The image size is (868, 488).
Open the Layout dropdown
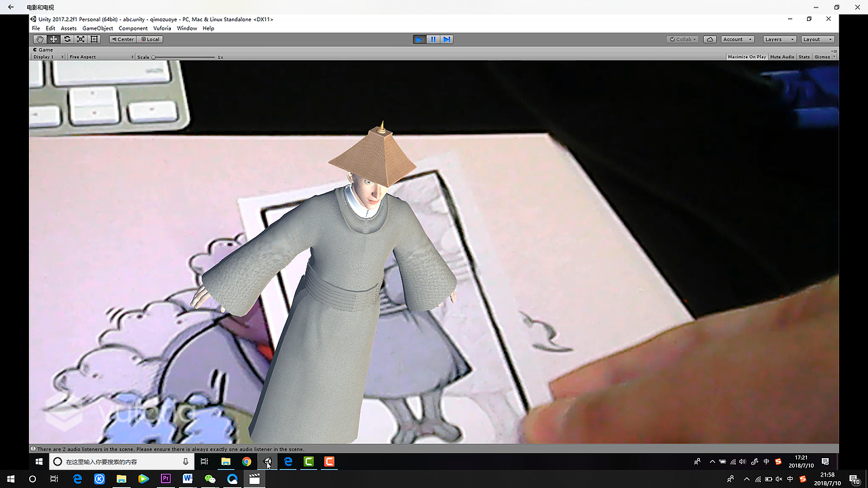click(x=818, y=39)
